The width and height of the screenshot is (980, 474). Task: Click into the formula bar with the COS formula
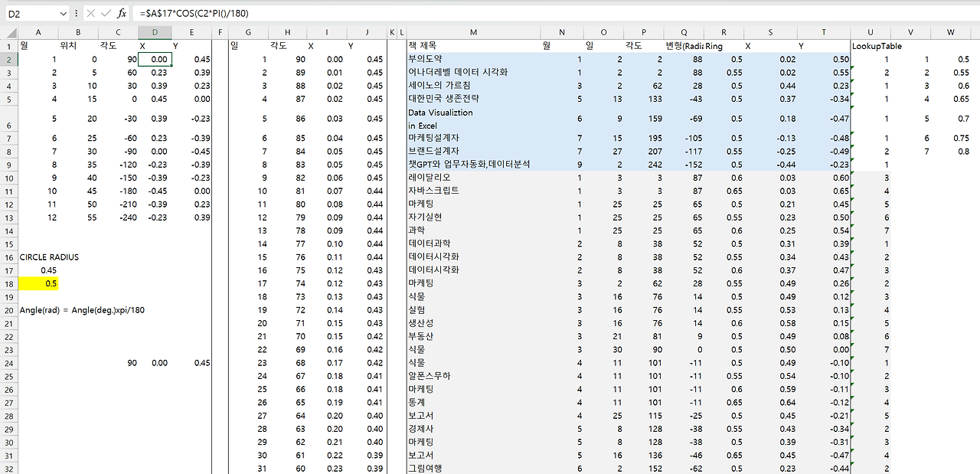pos(555,13)
